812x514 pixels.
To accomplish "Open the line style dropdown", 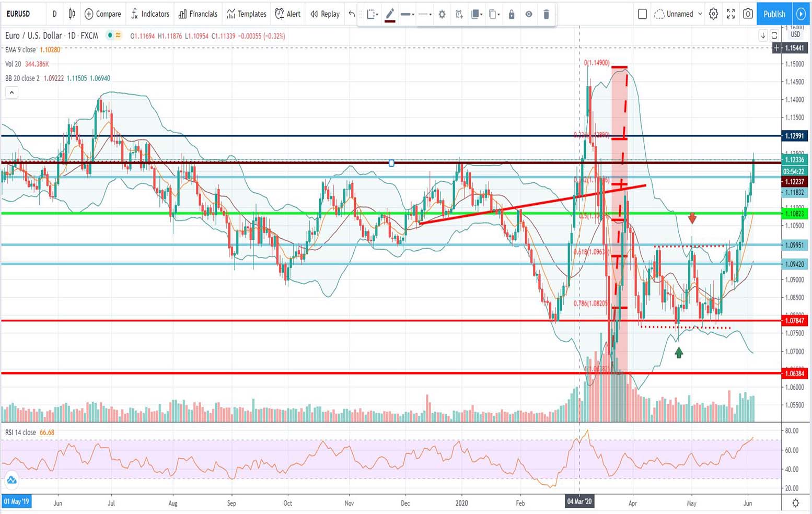I will [x=425, y=14].
